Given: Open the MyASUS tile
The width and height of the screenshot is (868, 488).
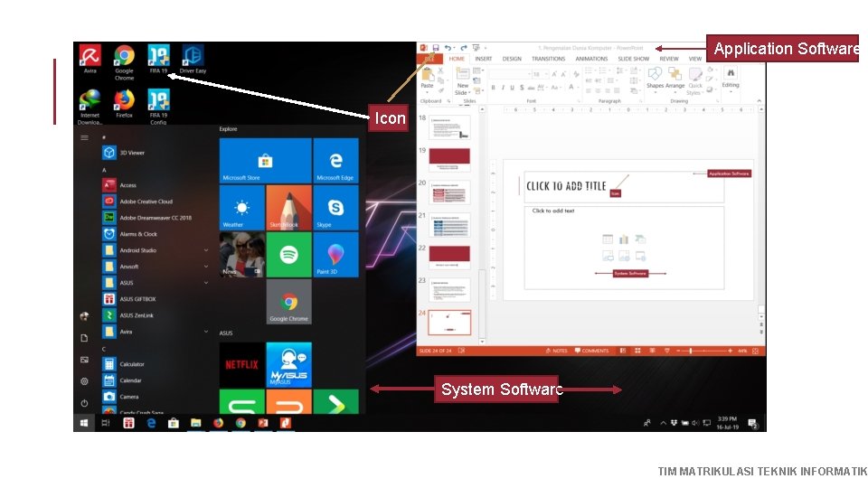Looking at the screenshot, I should 288,364.
